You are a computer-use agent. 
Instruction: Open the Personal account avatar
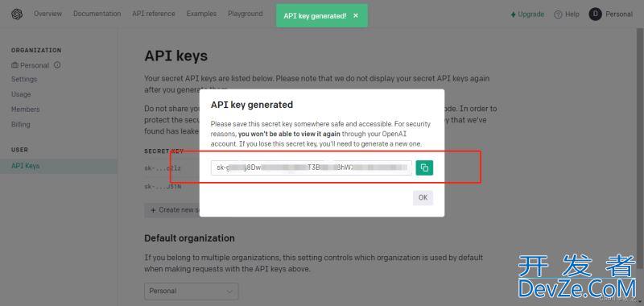[x=595, y=14]
